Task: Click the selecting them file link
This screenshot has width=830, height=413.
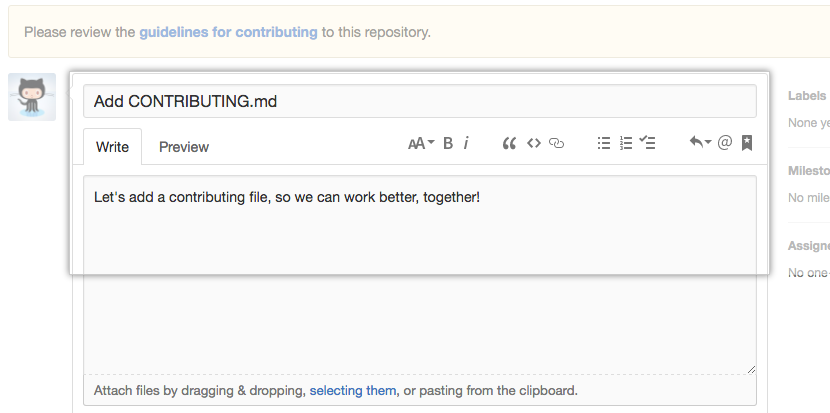Action: pos(352,390)
